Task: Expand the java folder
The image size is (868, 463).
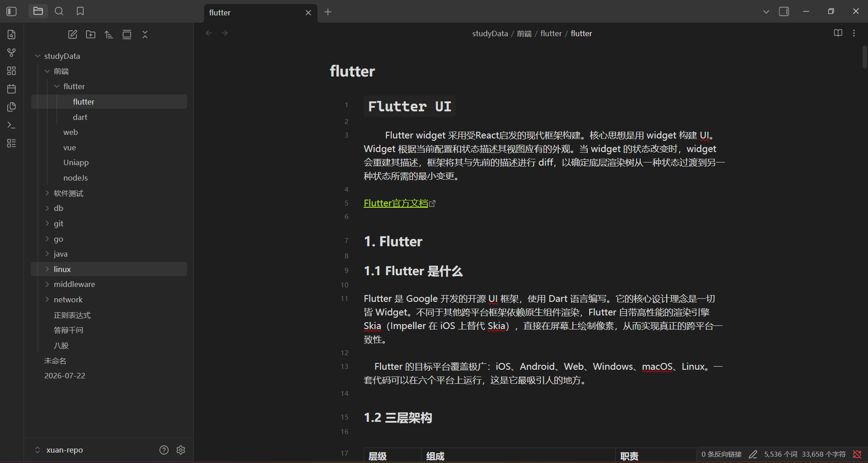Action: [47, 254]
